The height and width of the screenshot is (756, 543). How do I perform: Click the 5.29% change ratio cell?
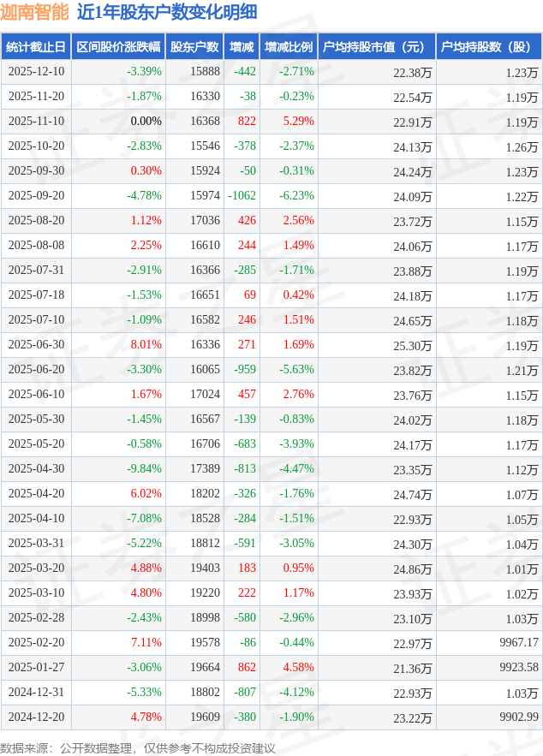298,122
